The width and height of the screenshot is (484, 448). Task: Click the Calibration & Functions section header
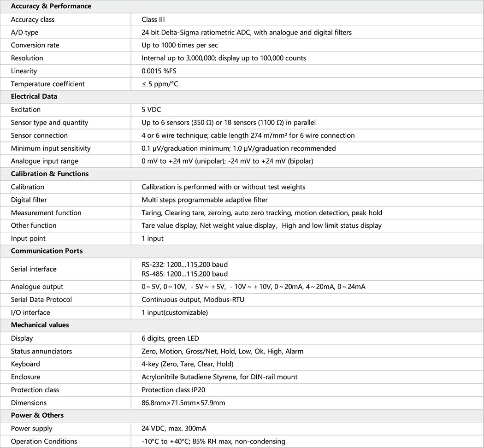click(50, 174)
